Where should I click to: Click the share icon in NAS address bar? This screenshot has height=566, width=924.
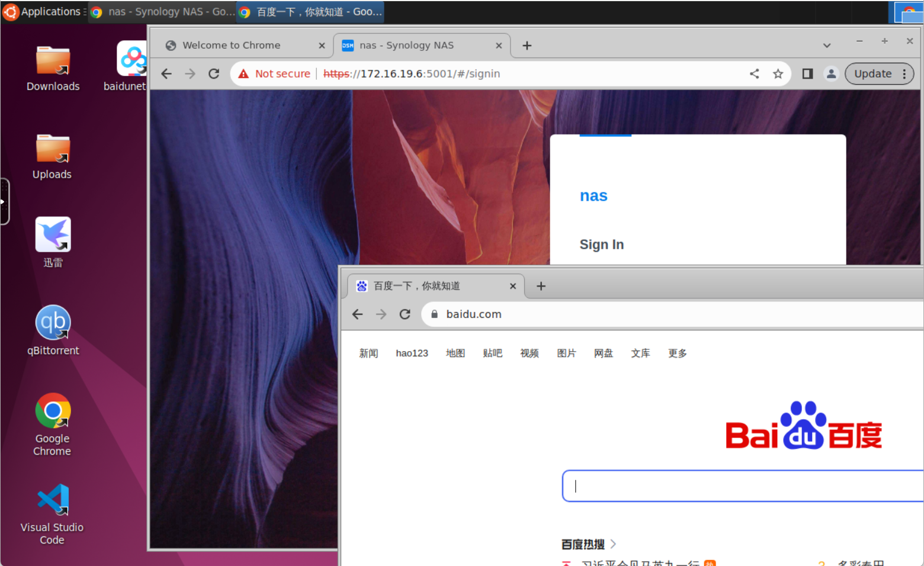(754, 73)
